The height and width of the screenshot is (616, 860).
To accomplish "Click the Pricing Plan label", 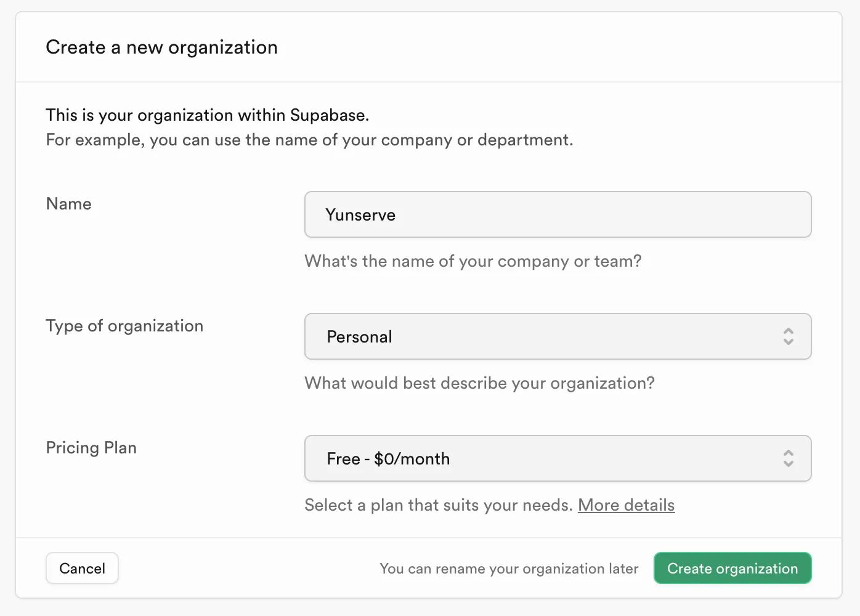I will [x=91, y=448].
